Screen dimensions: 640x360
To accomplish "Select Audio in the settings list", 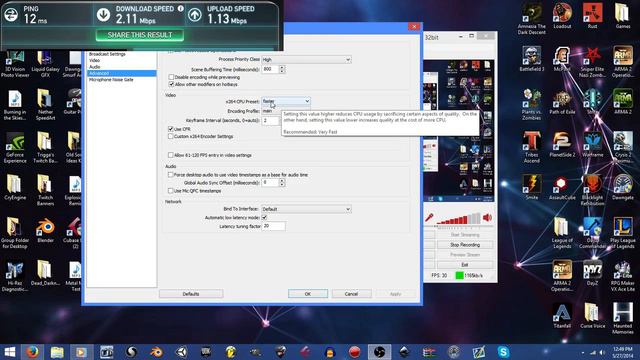I will click(94, 67).
